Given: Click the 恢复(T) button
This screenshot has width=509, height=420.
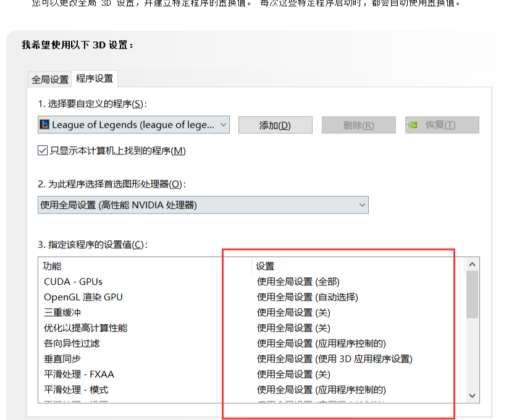Looking at the screenshot, I should point(442,125).
